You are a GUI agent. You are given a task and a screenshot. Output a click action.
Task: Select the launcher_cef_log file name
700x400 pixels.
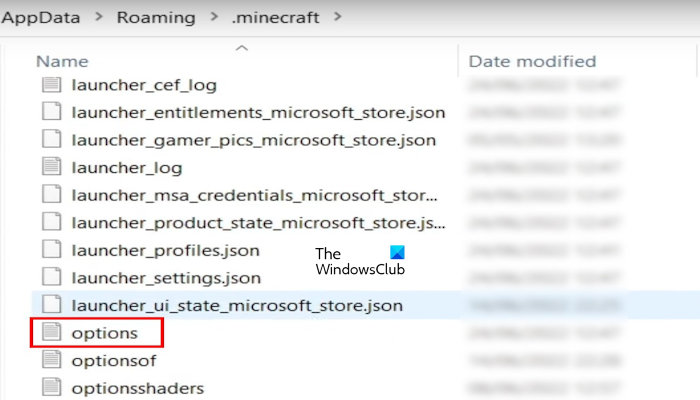[x=144, y=85]
